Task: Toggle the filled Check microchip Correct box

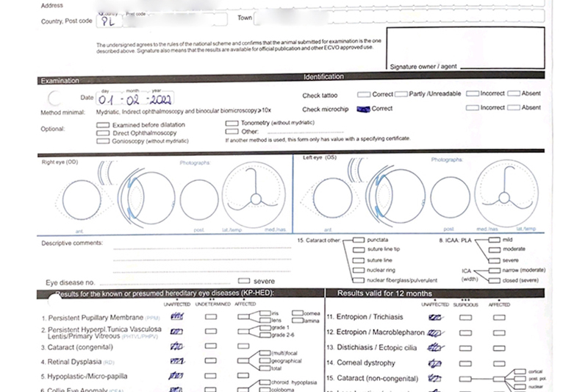Action: click(363, 109)
